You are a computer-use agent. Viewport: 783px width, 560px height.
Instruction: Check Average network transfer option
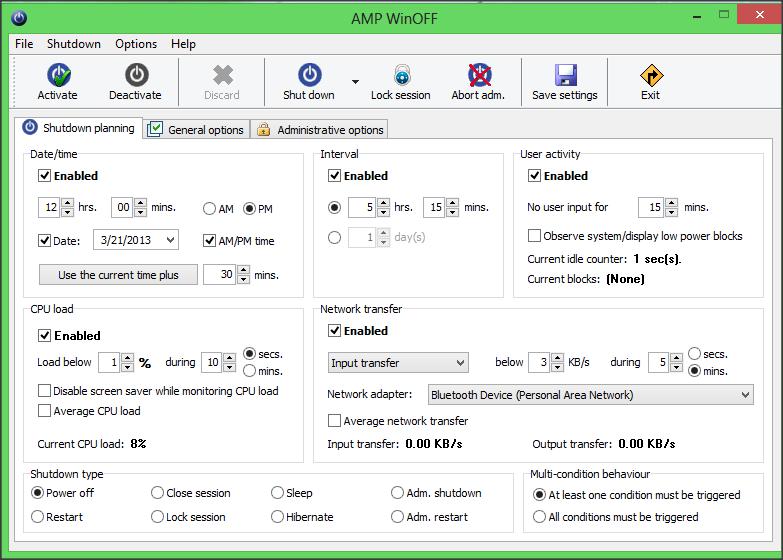click(334, 420)
